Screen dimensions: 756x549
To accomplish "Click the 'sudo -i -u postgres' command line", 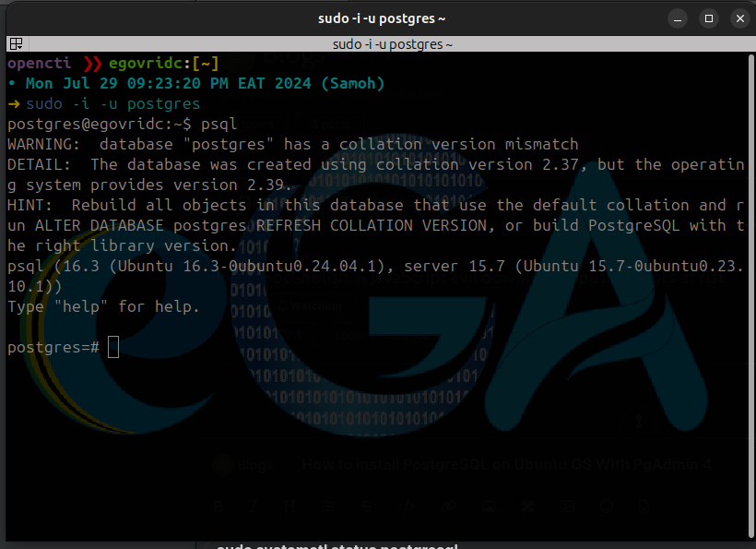I will pos(112,103).
